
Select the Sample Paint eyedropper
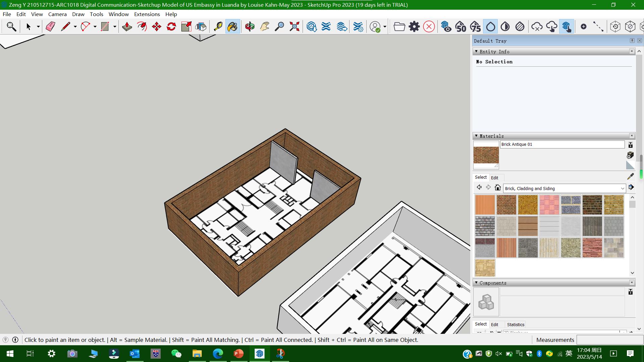point(630,176)
